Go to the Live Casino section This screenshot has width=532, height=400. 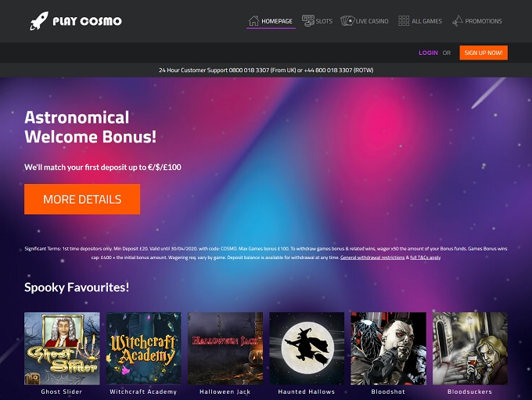372,21
